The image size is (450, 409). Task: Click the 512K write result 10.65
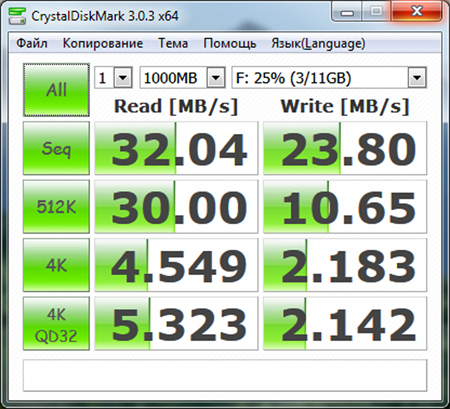(x=345, y=207)
